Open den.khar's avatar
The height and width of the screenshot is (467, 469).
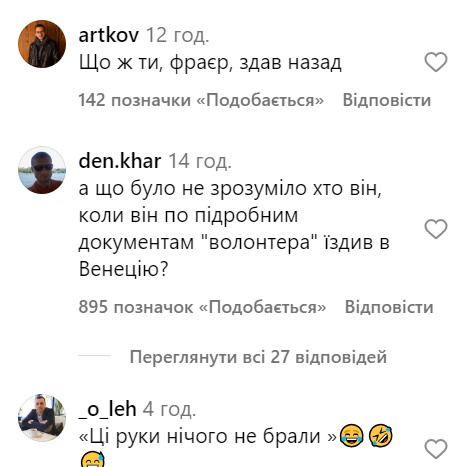tap(42, 170)
